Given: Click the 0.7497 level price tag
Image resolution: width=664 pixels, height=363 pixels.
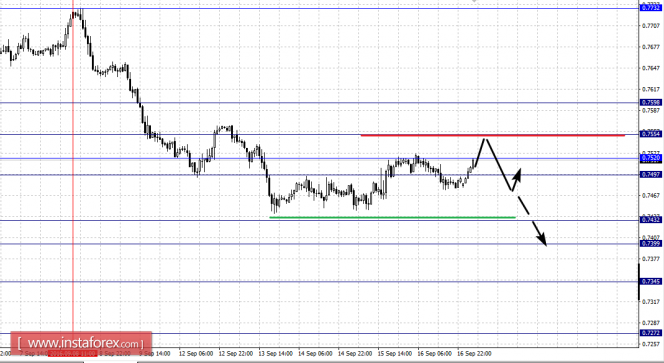Looking at the screenshot, I should tap(650, 175).
